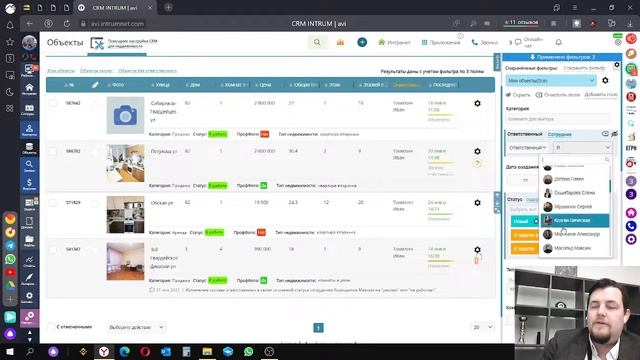Open the Сотрудники briefcase icon in sidebar
The image size is (640, 360).
pos(29,110)
